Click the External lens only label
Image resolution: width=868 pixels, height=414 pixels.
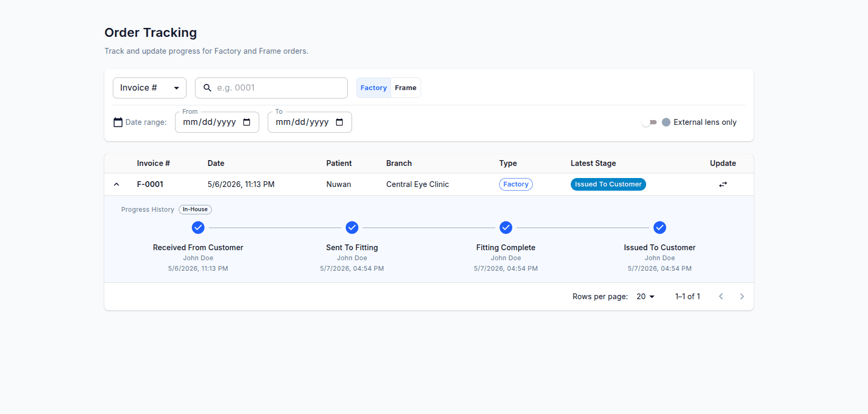pyautogui.click(x=705, y=122)
